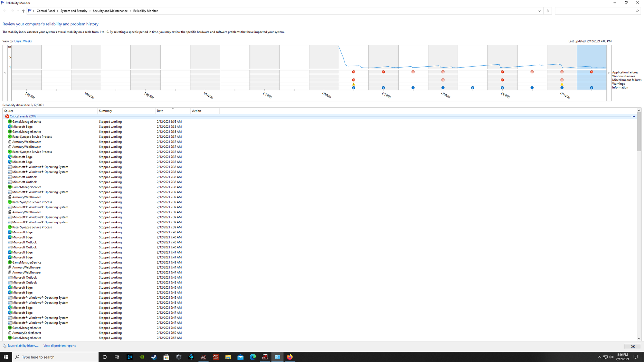This screenshot has height=362, width=644.
Task: Expand chevron after System and Security breadcrumb
Action: pos(90,11)
